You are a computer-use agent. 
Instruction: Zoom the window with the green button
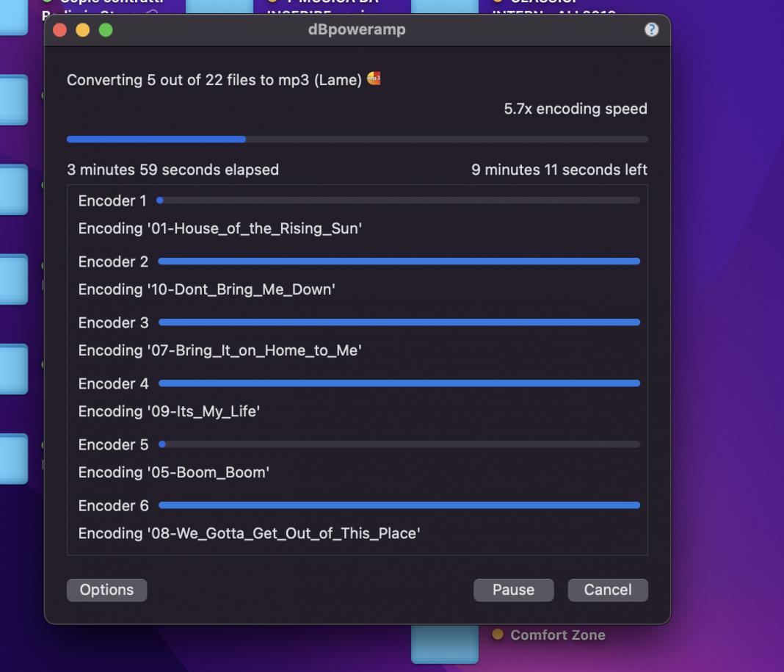106,30
